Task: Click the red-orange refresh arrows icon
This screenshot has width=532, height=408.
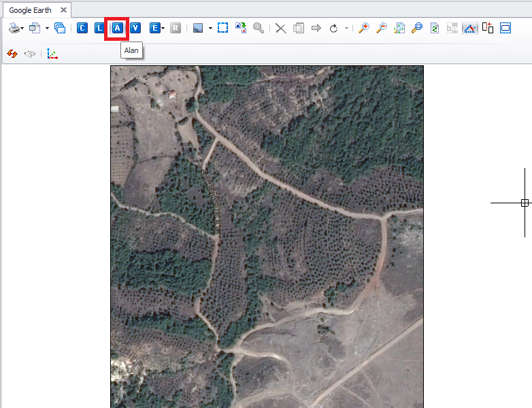Action: tap(12, 54)
